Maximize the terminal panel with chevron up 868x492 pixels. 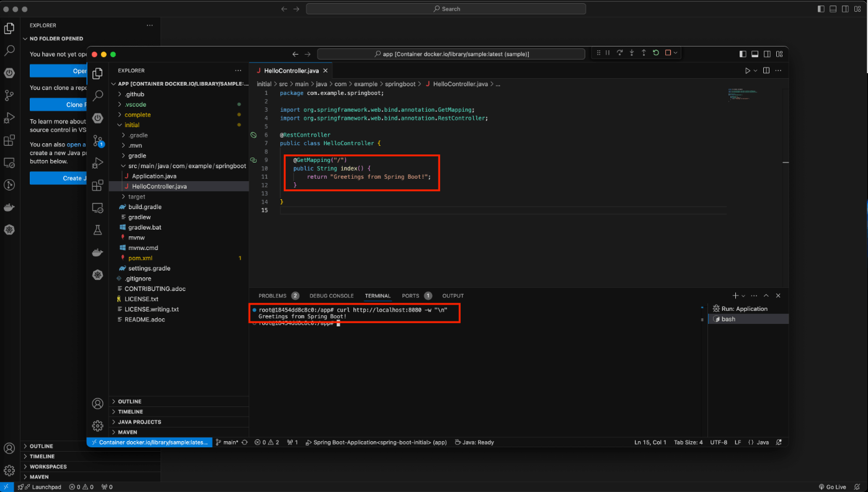pyautogui.click(x=766, y=296)
